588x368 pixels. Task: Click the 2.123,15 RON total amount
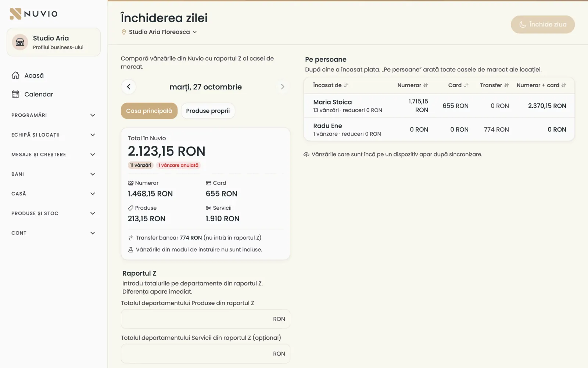click(x=166, y=151)
